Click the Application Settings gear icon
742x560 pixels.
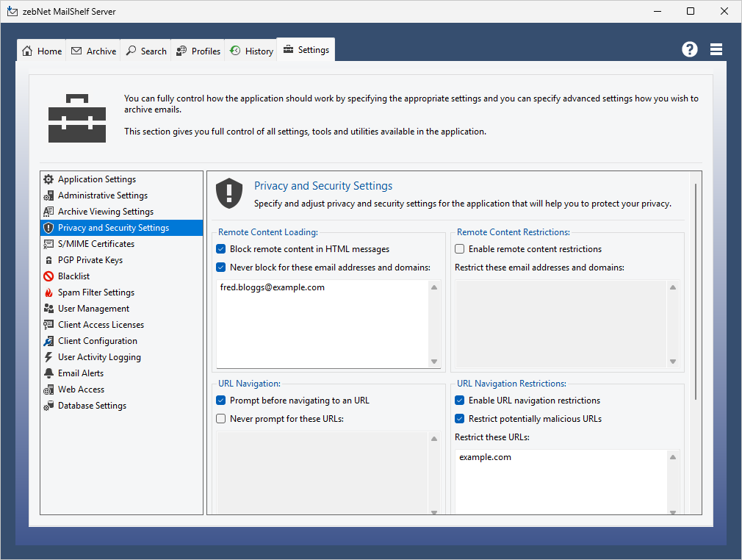click(x=48, y=179)
